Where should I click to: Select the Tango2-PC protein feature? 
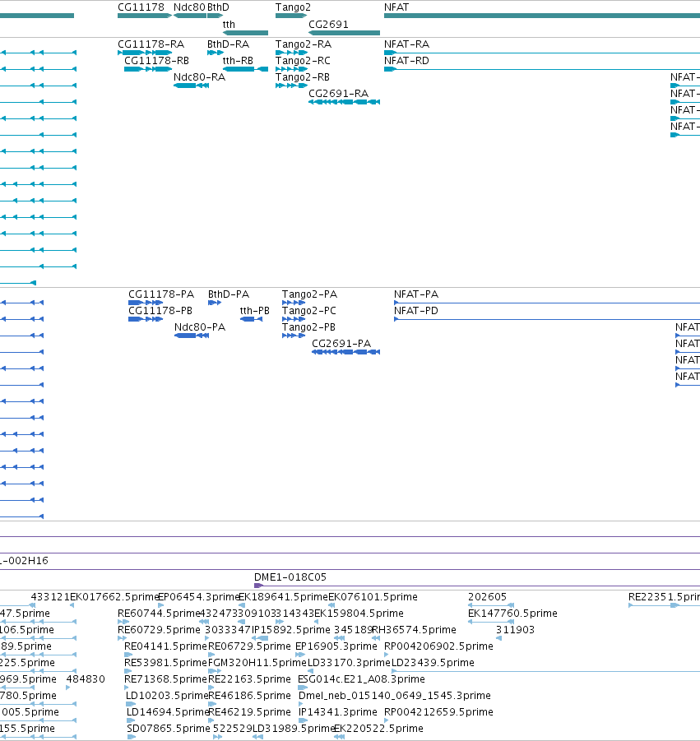point(294,319)
